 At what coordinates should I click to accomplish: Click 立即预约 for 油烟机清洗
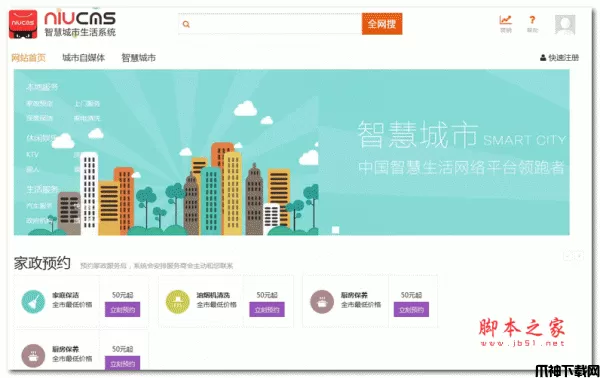(267, 310)
